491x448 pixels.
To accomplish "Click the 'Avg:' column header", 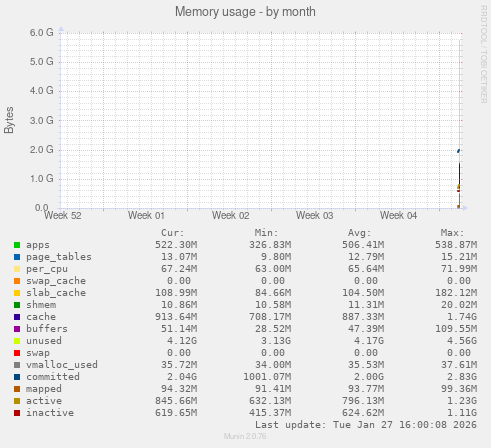I will point(359,233).
